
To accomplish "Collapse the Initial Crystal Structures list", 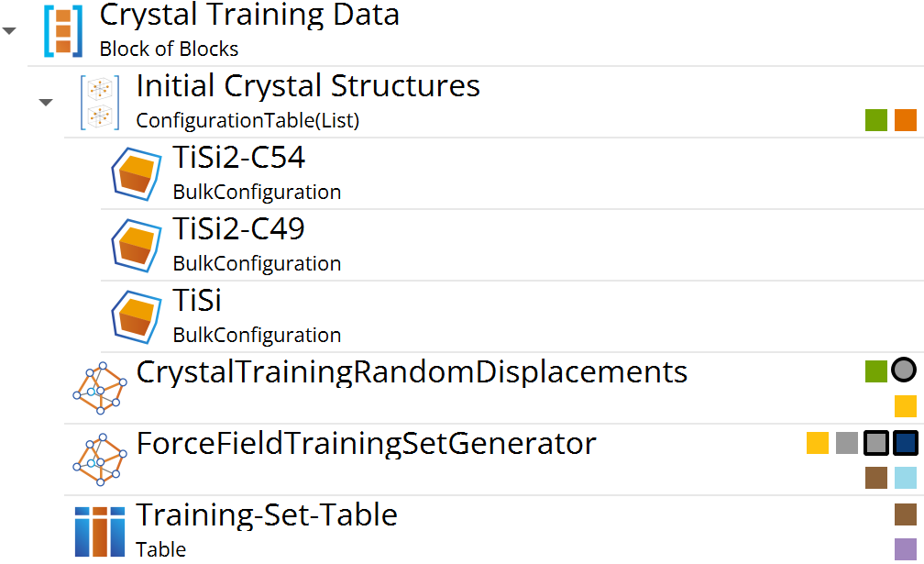I will [46, 102].
